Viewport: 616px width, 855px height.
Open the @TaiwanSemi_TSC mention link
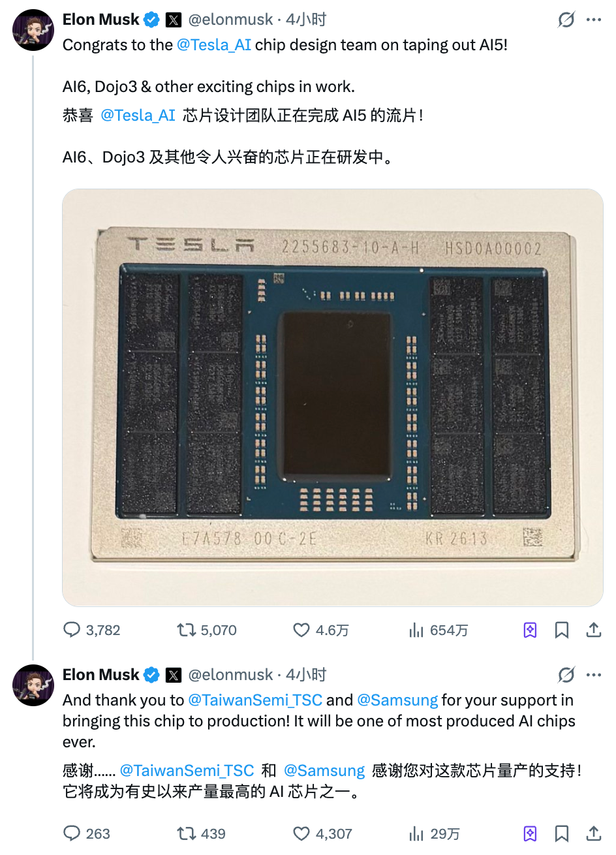(254, 700)
